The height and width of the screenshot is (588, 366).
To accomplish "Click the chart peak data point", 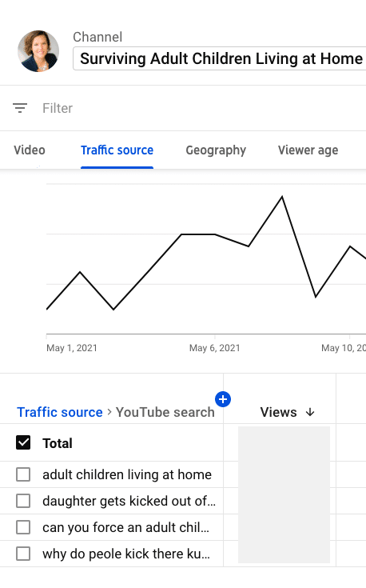I will pyautogui.click(x=282, y=196).
